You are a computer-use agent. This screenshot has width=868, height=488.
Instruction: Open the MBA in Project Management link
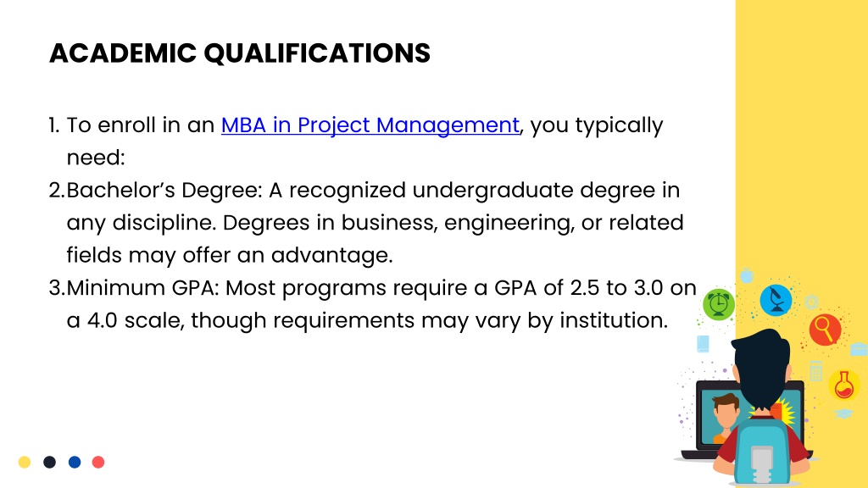pyautogui.click(x=370, y=125)
